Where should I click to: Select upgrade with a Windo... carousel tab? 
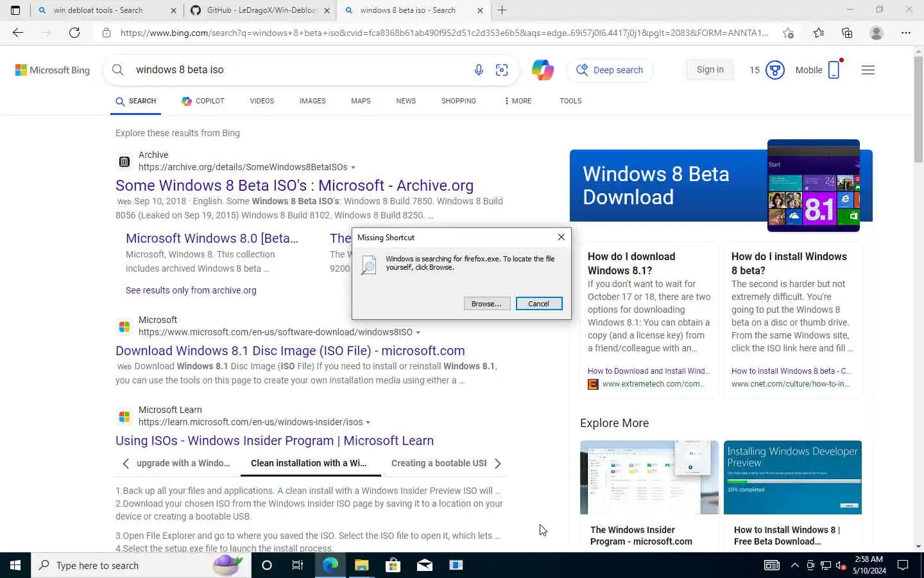tap(184, 463)
